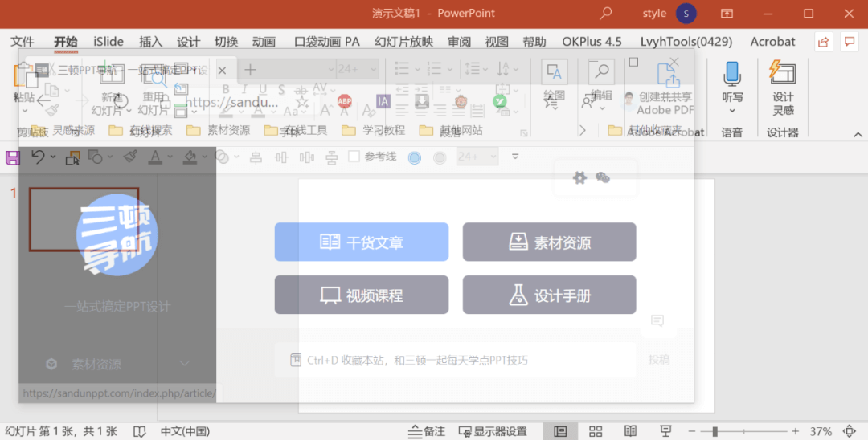Open the 听写 dropdown arrow

[x=732, y=111]
